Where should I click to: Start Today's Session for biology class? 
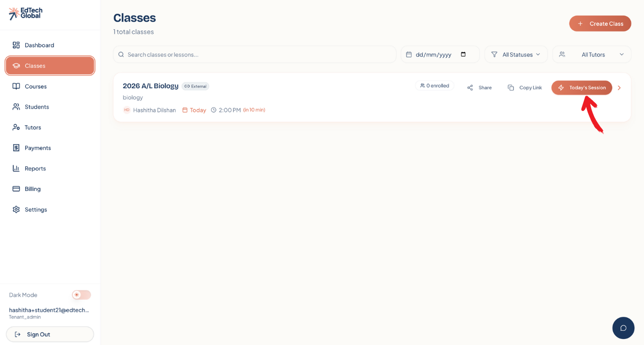[x=582, y=88]
